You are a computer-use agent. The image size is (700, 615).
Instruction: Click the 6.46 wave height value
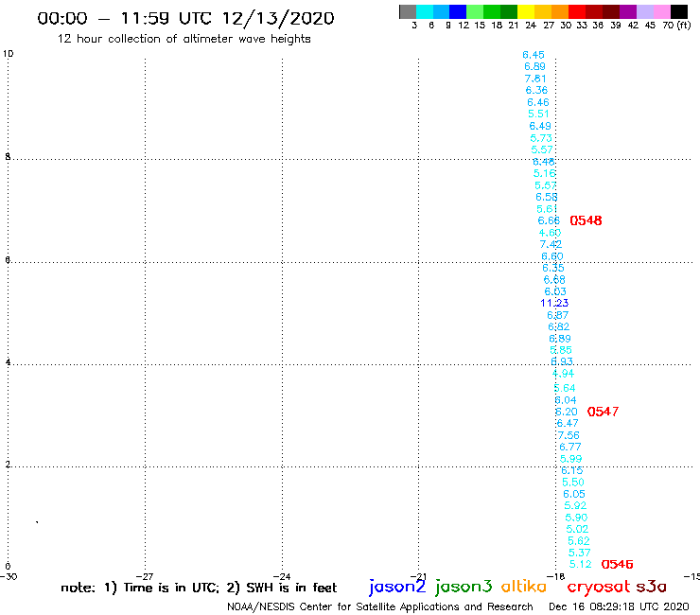tap(538, 102)
